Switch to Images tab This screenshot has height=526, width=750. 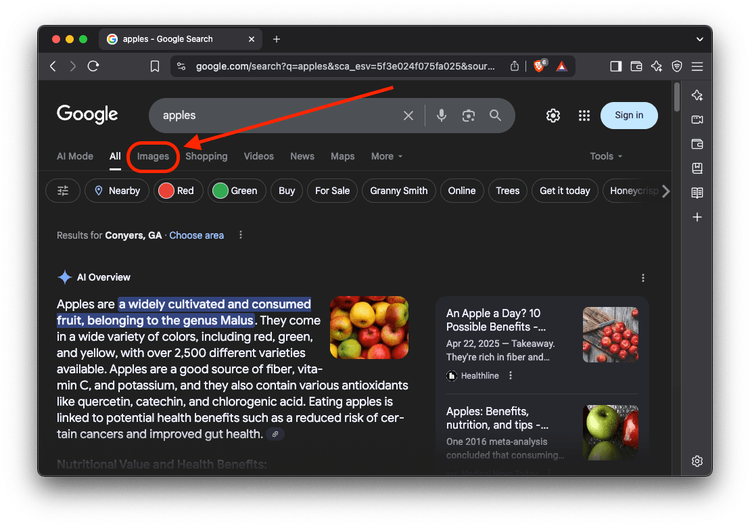point(153,156)
